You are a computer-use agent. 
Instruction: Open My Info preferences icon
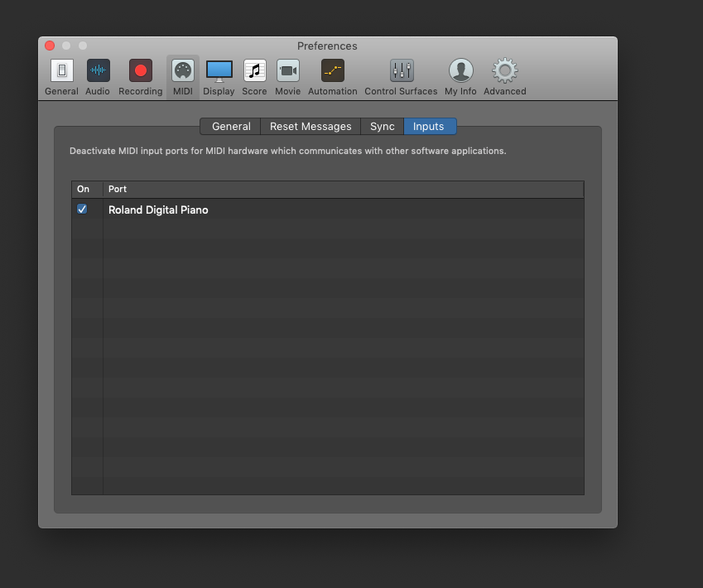coord(461,70)
